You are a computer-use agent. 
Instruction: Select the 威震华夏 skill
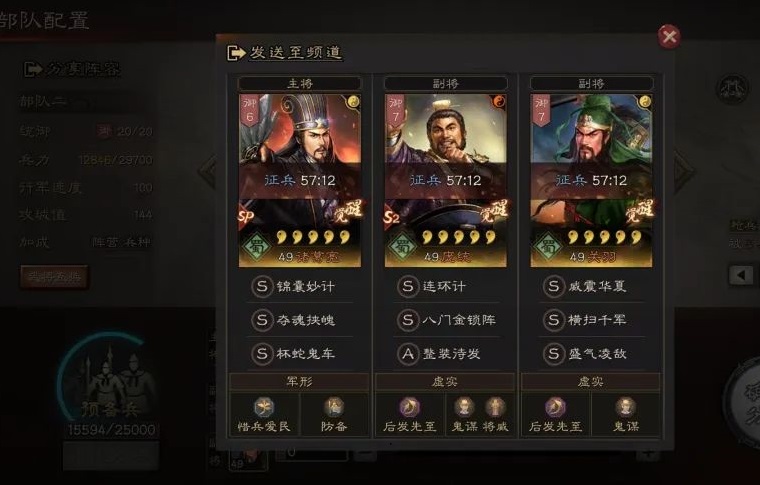(585, 286)
